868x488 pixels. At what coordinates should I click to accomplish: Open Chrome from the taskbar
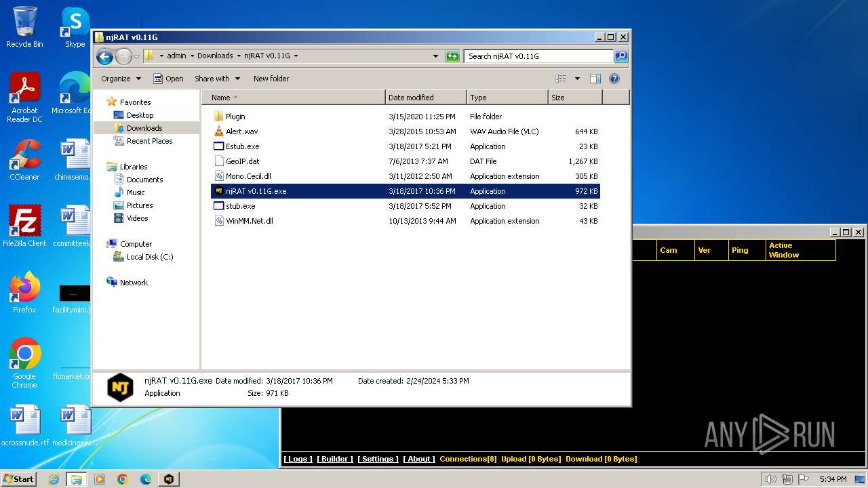pyautogui.click(x=123, y=479)
